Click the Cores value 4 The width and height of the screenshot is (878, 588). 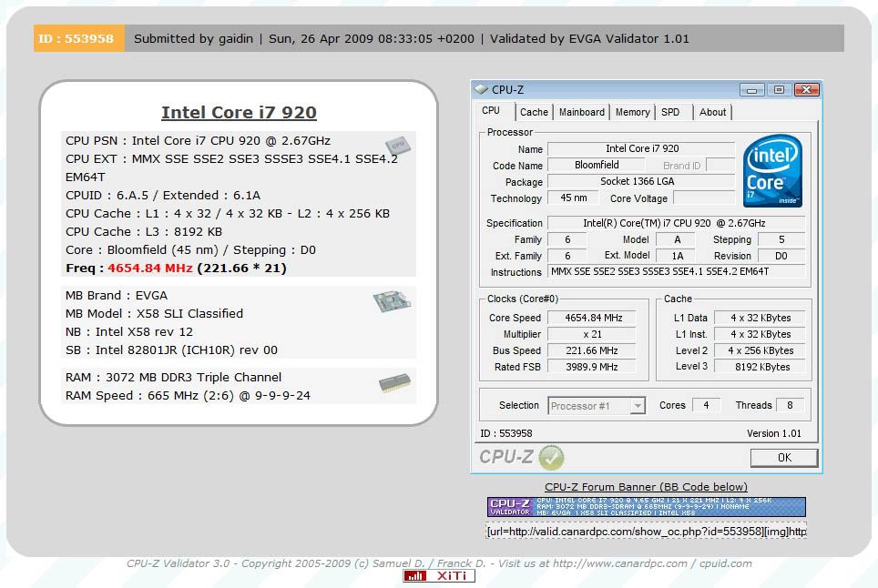click(x=706, y=405)
